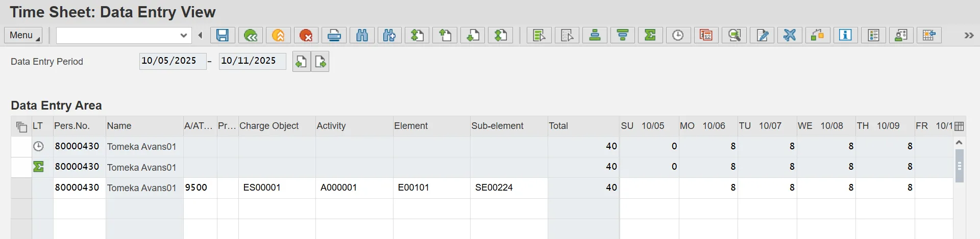The image size is (980, 239).
Task: Click the red Cancel icon
Action: (x=306, y=35)
